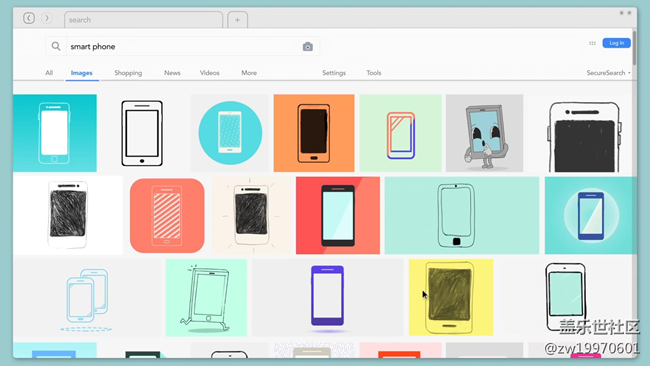Click the browser back arrow button
650x366 pixels.
(x=29, y=18)
